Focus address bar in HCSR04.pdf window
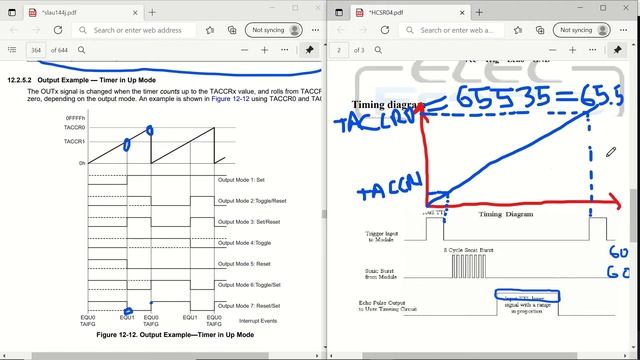640x360 pixels. [452, 30]
